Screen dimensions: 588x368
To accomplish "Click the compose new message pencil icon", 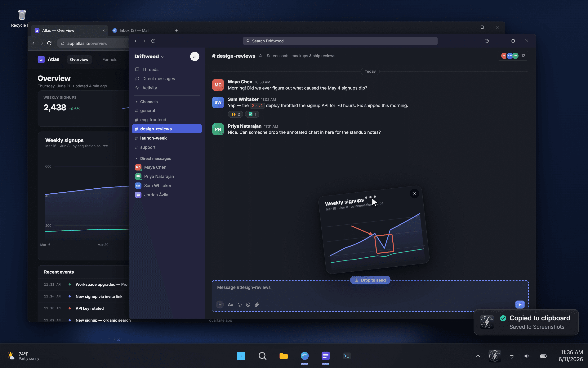I will click(x=195, y=57).
